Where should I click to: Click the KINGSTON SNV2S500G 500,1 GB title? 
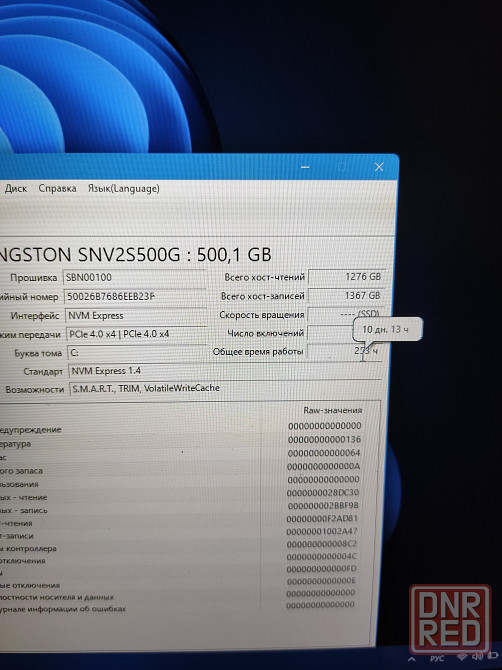pyautogui.click(x=136, y=255)
